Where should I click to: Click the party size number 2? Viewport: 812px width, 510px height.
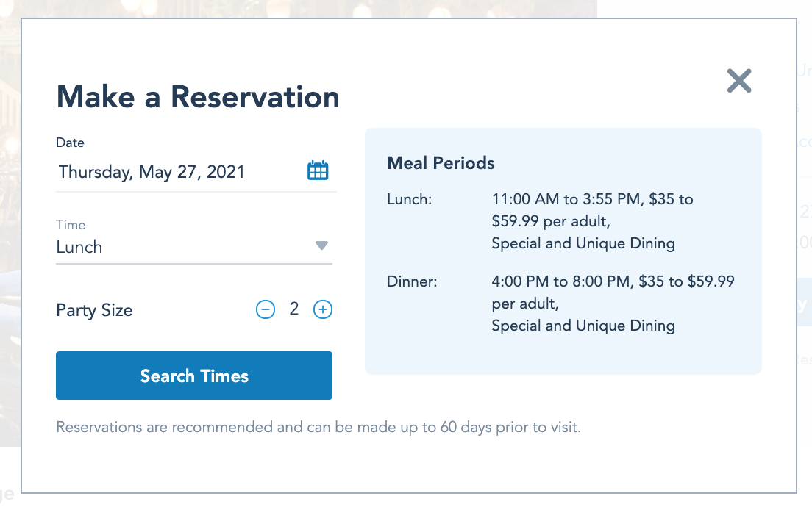(x=294, y=309)
